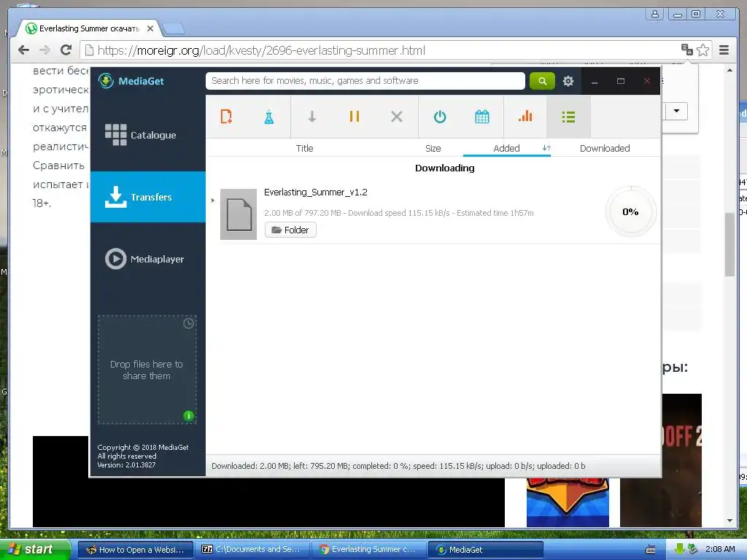Screen dimensions: 747x560
Task: Sort by the Downloaded column header
Action: click(x=605, y=148)
